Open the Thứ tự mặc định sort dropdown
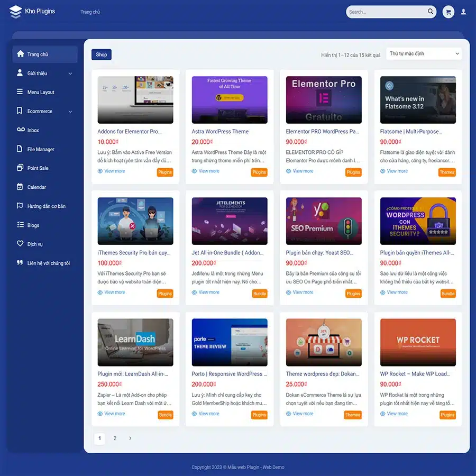 (x=424, y=53)
